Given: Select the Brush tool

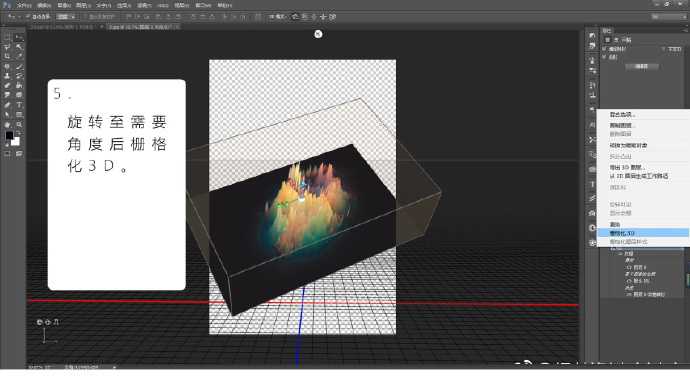Looking at the screenshot, I should (x=19, y=66).
